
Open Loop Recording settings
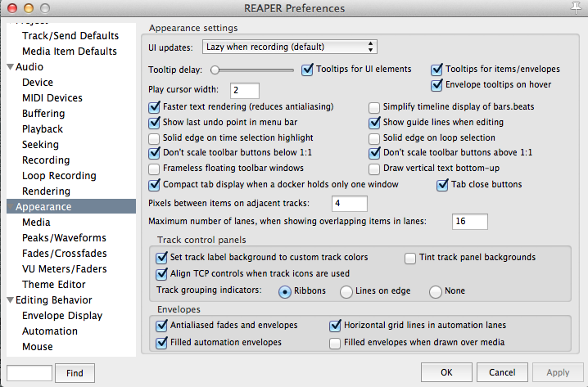[59, 176]
